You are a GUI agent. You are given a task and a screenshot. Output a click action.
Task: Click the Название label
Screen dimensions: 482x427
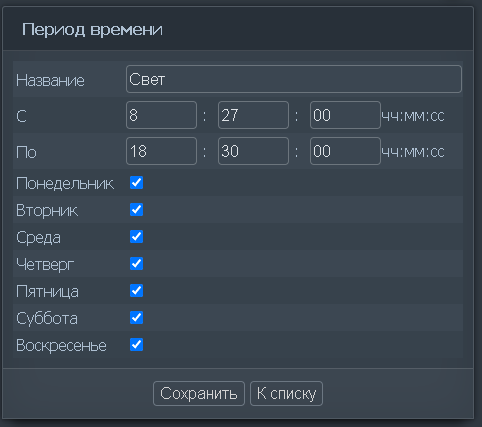[50, 80]
